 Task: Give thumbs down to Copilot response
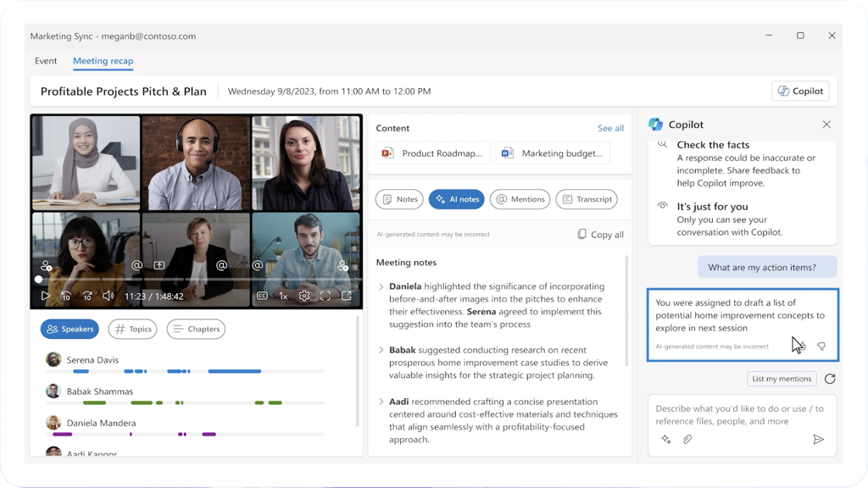coord(821,346)
